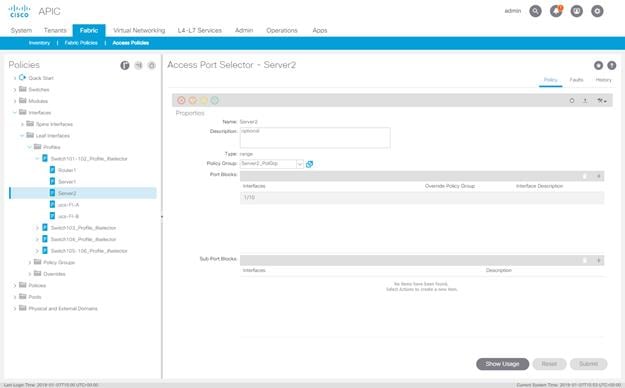Click the Switches folder icon

point(23,89)
